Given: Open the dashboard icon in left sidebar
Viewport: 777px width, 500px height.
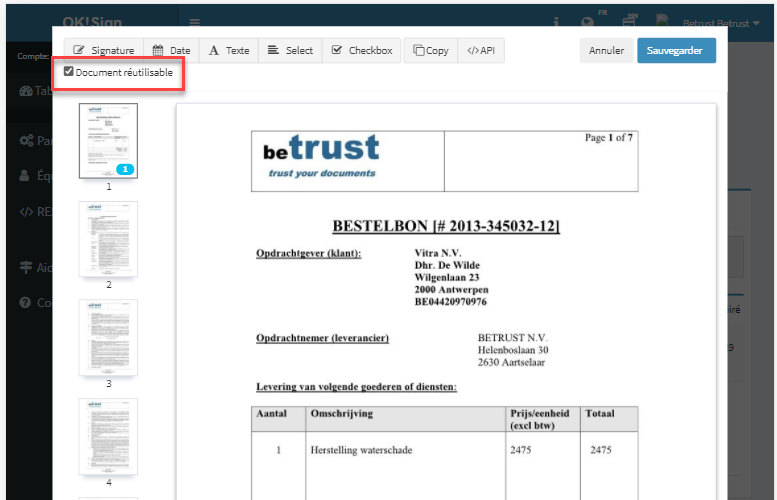Looking at the screenshot, I should [26, 91].
